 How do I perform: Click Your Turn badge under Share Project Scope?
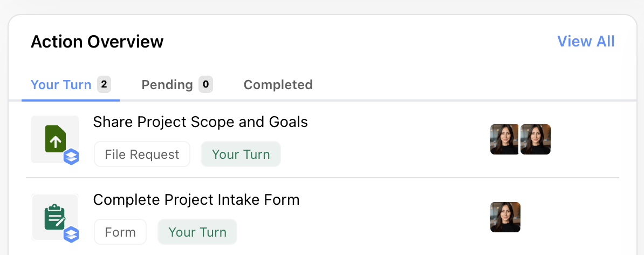(241, 154)
